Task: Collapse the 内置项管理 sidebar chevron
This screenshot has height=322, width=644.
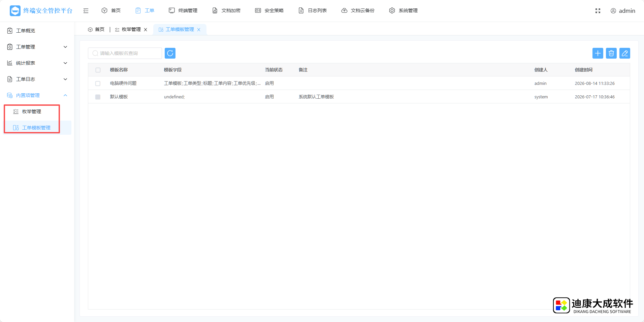Action: (x=65, y=95)
